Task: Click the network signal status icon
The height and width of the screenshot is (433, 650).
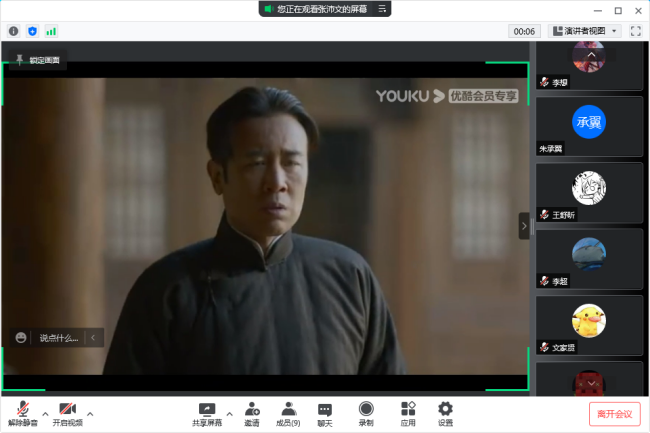Action: [x=51, y=31]
